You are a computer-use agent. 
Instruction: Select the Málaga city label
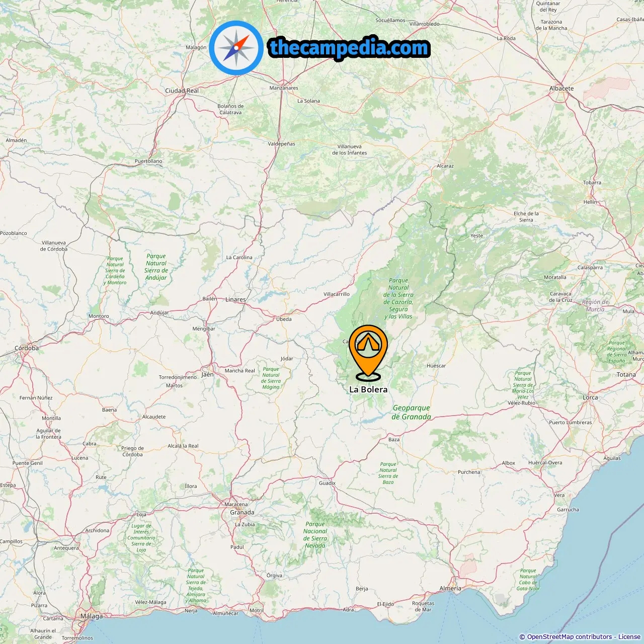tap(92, 616)
